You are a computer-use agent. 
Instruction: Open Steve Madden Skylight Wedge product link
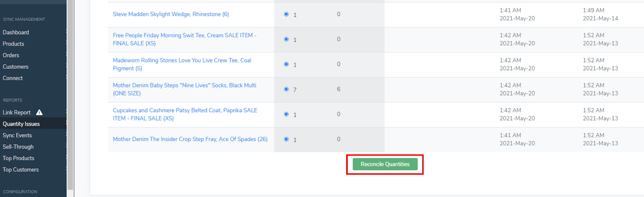(171, 14)
